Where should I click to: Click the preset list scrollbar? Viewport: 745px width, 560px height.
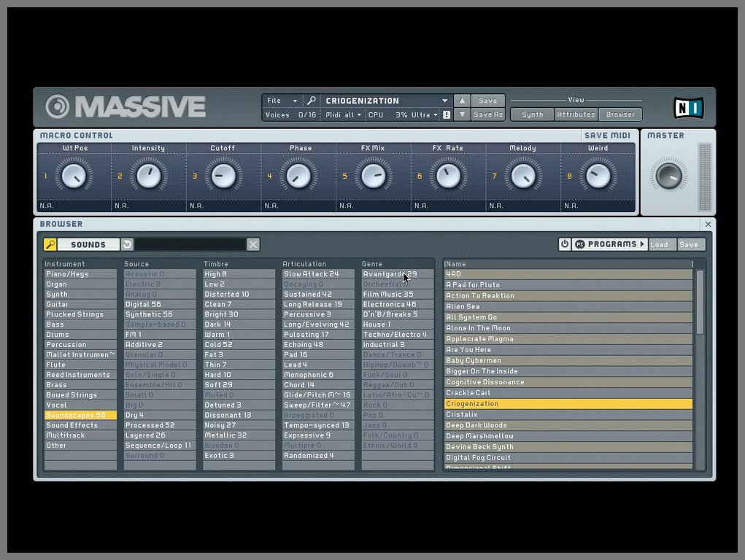[700, 302]
